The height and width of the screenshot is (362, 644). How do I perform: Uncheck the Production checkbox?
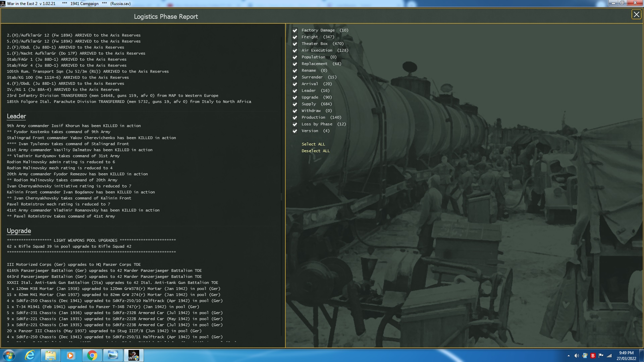295,118
